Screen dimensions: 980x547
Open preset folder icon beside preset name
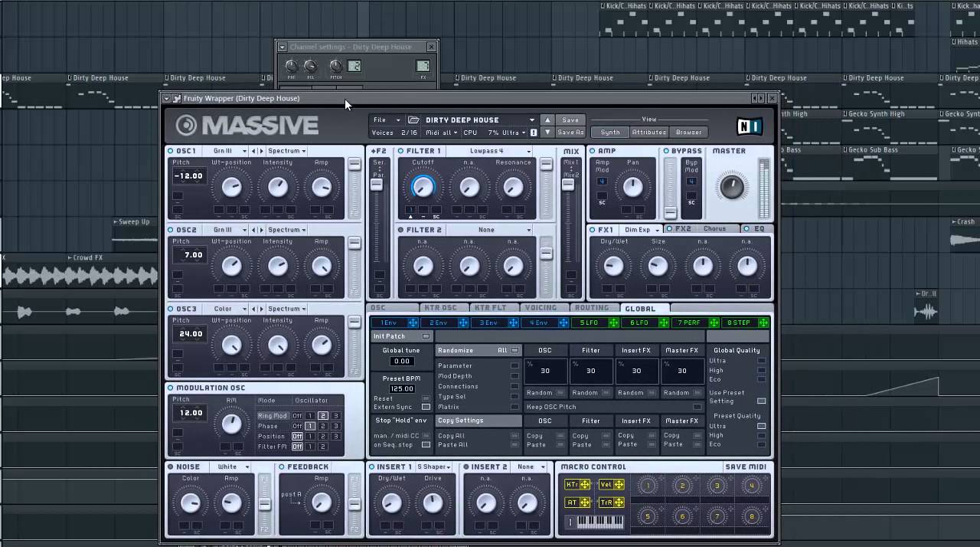point(413,120)
